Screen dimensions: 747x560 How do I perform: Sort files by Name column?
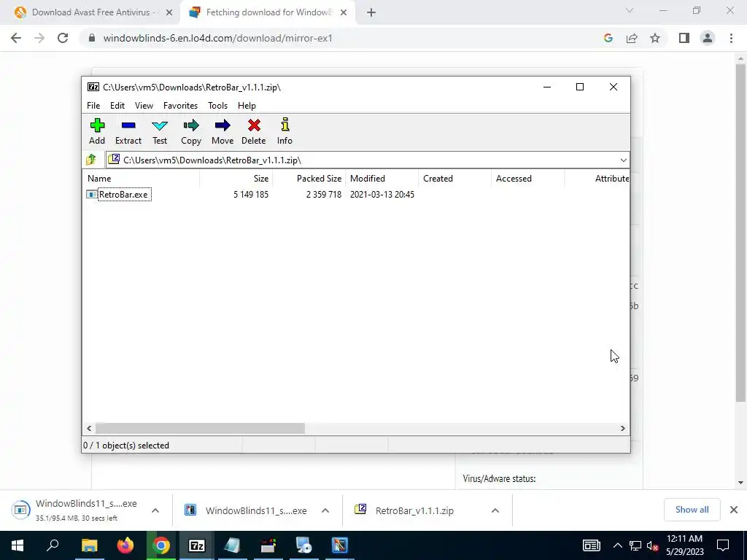(141, 179)
